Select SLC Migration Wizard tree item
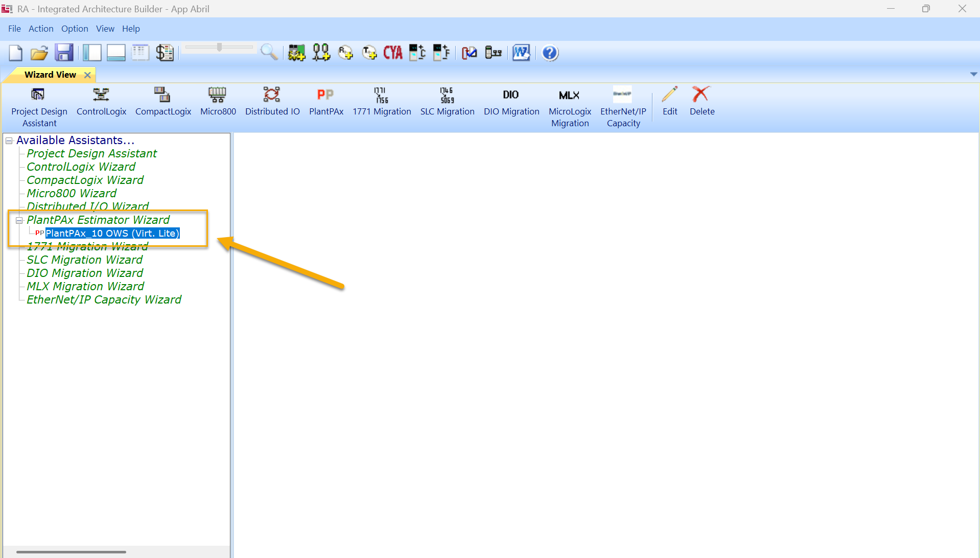This screenshot has height=558, width=980. [84, 260]
